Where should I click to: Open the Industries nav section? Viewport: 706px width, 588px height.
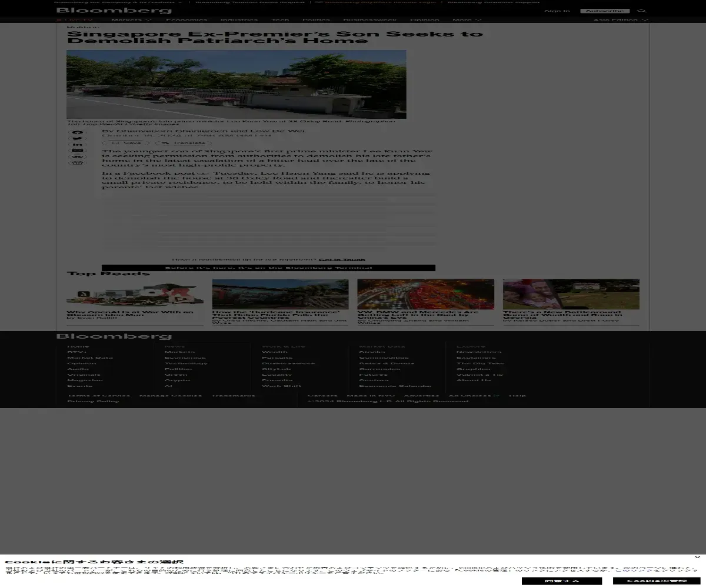(239, 20)
